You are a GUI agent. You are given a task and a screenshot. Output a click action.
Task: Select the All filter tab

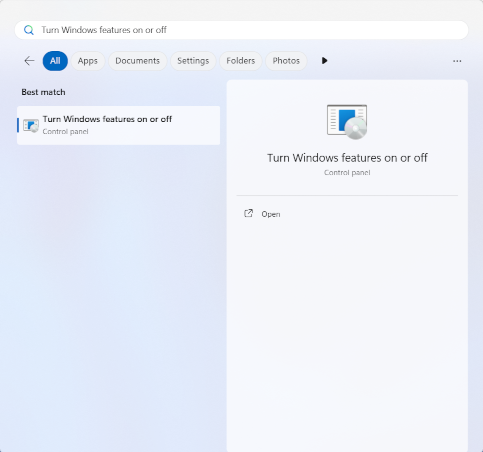click(x=55, y=61)
